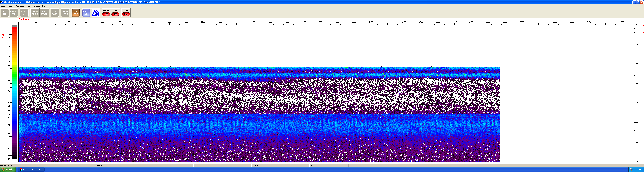Open the Diagnostics menu
This screenshot has width=644, height=172.
[x=20, y=6]
